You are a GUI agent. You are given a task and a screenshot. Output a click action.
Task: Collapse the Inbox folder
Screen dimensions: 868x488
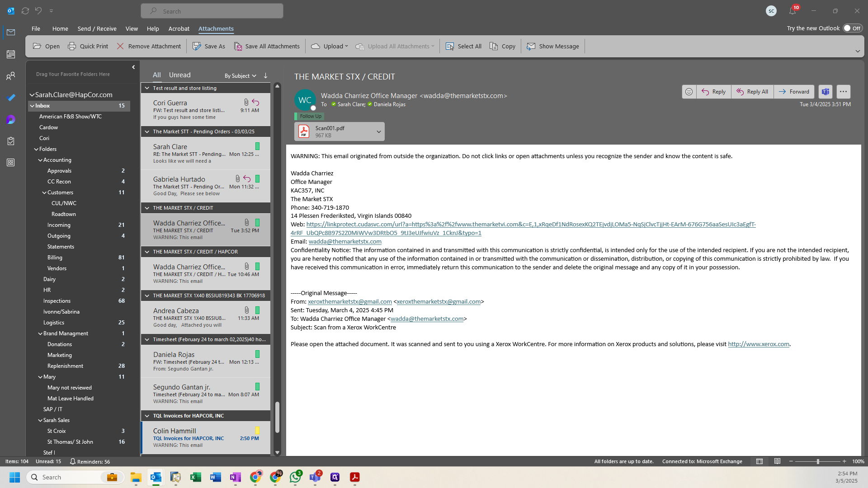[x=32, y=106]
